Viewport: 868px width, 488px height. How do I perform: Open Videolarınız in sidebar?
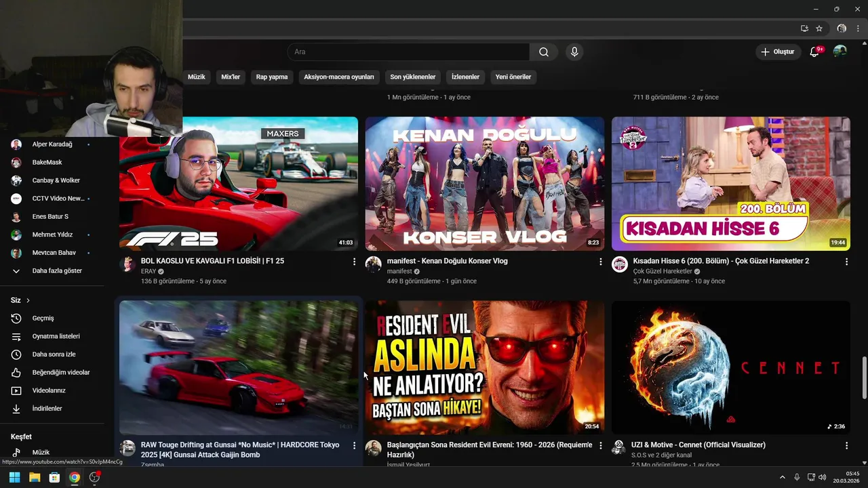point(53,390)
